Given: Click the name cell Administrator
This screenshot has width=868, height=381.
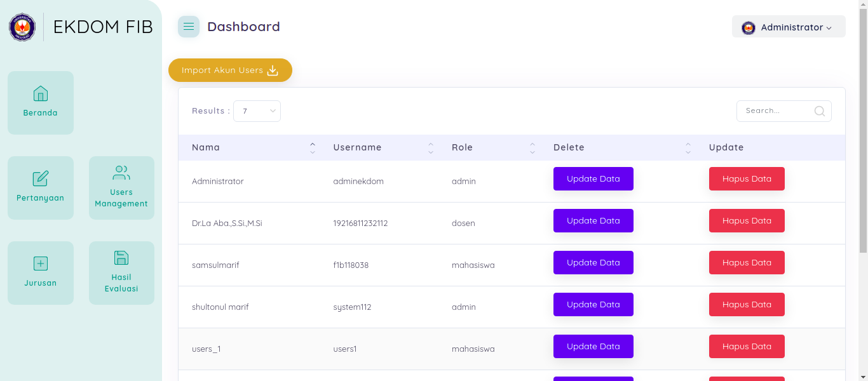Looking at the screenshot, I should coord(217,182).
